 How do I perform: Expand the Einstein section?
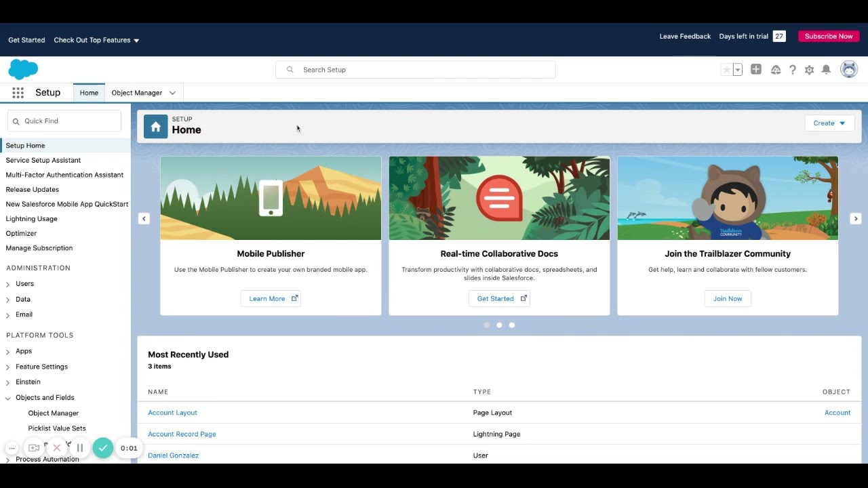[x=8, y=382]
